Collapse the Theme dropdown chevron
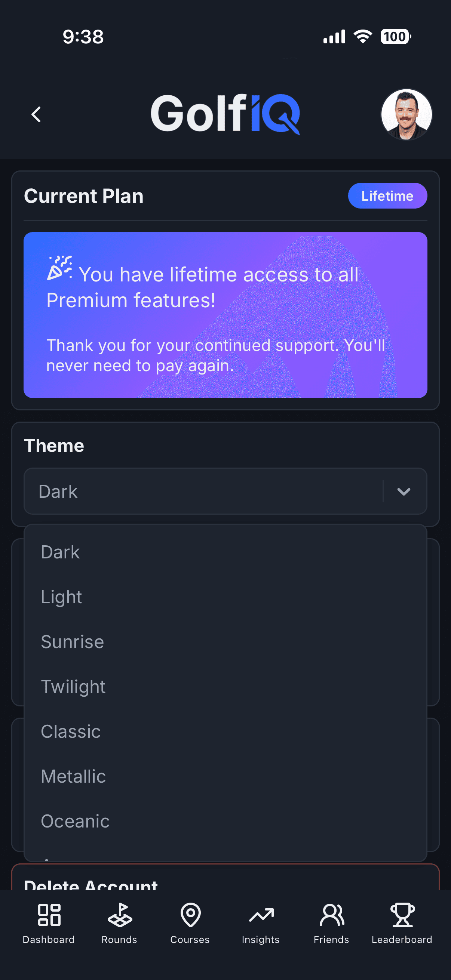 click(404, 491)
